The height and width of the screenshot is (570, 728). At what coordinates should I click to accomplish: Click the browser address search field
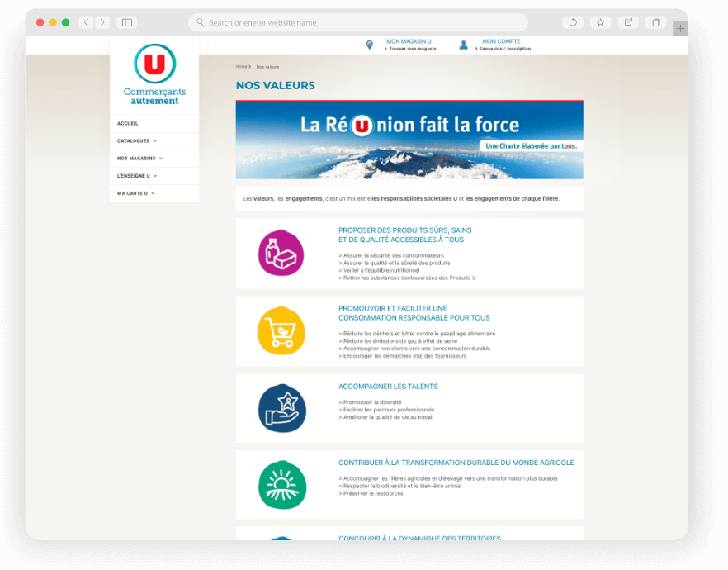(x=357, y=22)
